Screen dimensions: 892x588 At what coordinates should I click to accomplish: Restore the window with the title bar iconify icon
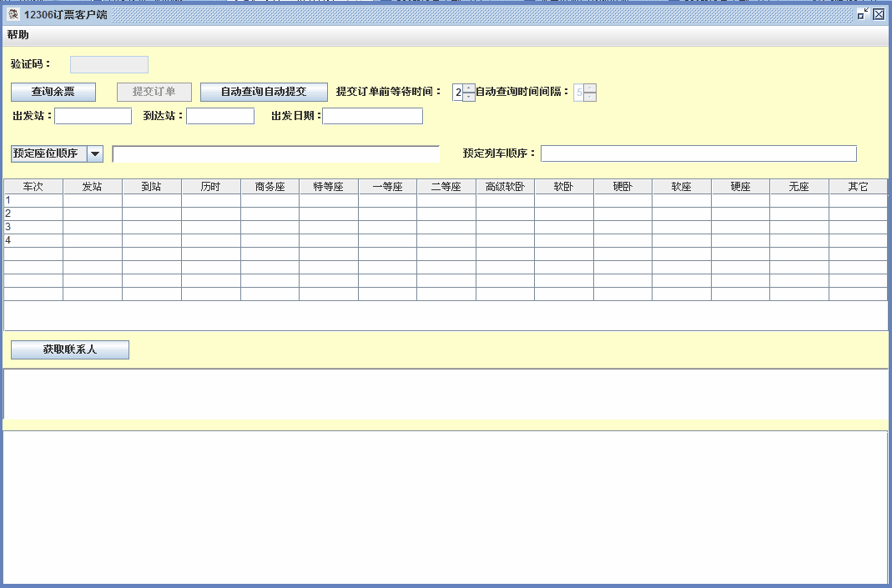pyautogui.click(x=863, y=14)
